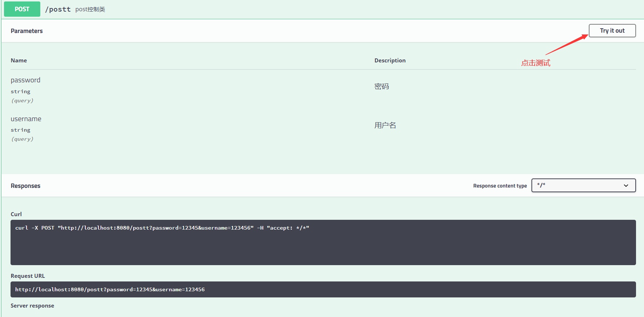Click the 用户名 description text
The image size is (644, 317).
385,125
